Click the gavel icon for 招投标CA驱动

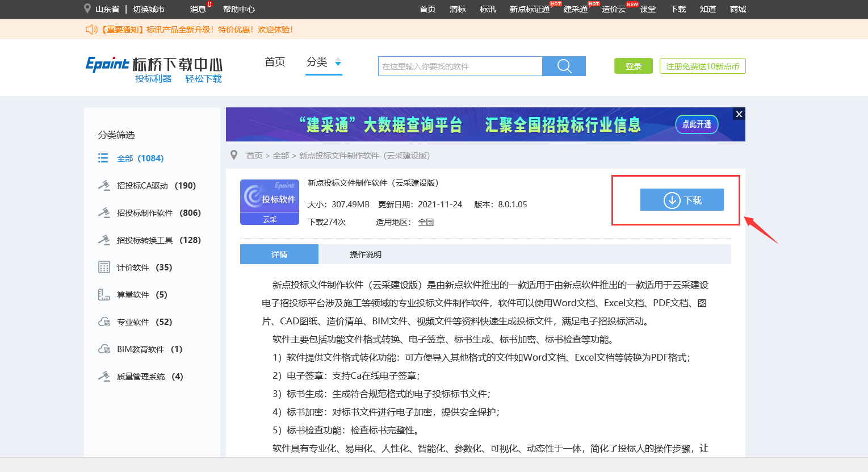coord(104,185)
